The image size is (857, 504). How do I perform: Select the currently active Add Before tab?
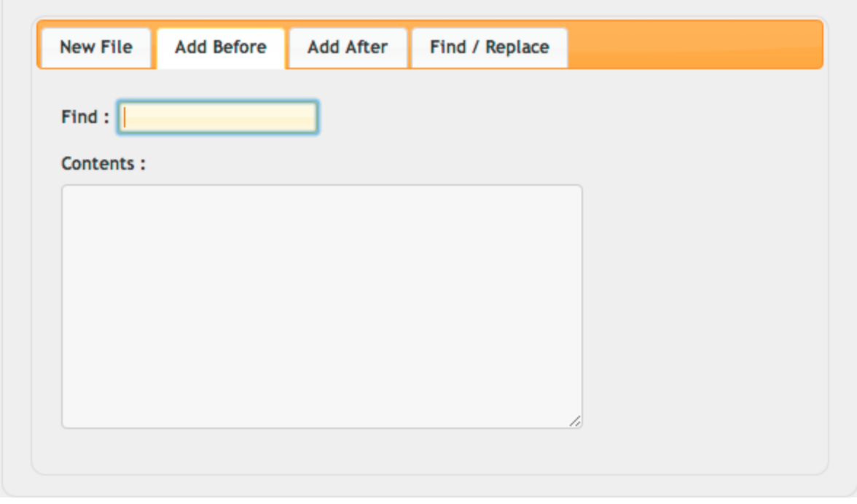coord(221,47)
